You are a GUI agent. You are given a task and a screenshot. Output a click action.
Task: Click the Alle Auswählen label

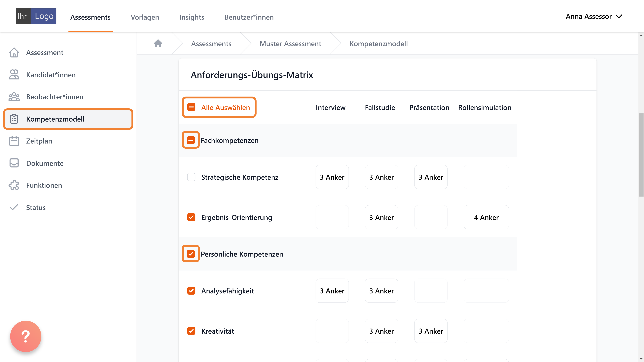pyautogui.click(x=226, y=107)
